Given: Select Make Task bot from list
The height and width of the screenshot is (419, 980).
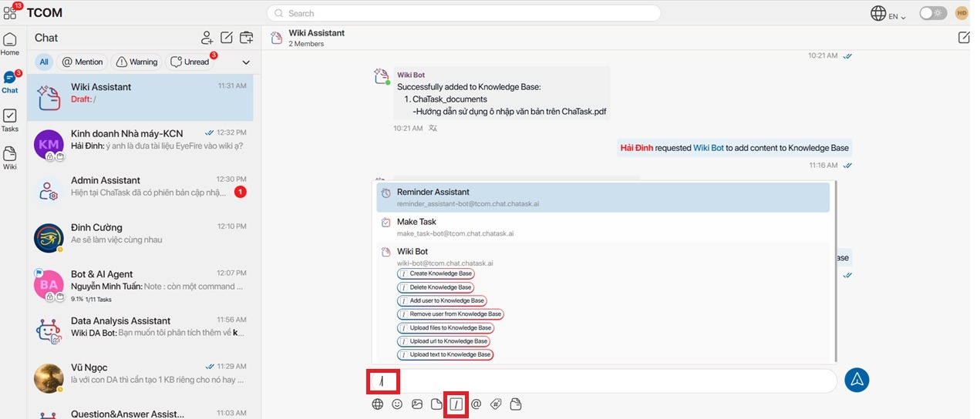Looking at the screenshot, I should 603,227.
